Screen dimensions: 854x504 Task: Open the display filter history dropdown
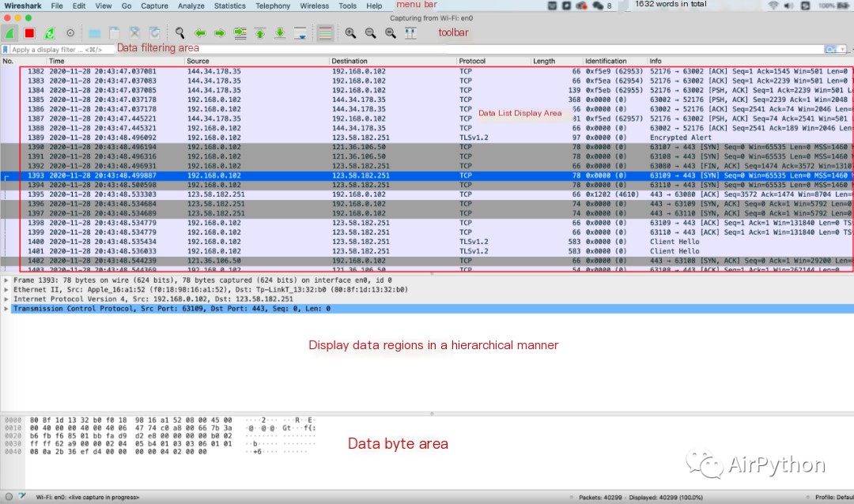point(843,50)
